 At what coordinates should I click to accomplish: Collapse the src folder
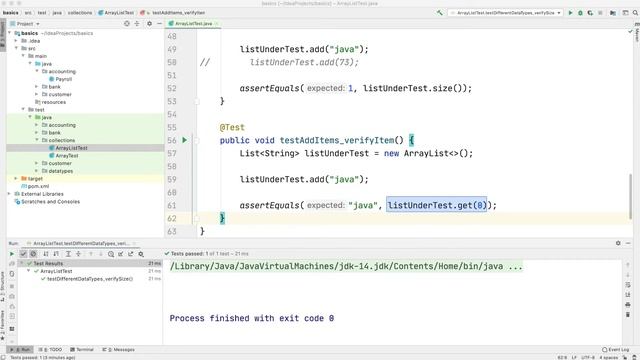coord(16,48)
